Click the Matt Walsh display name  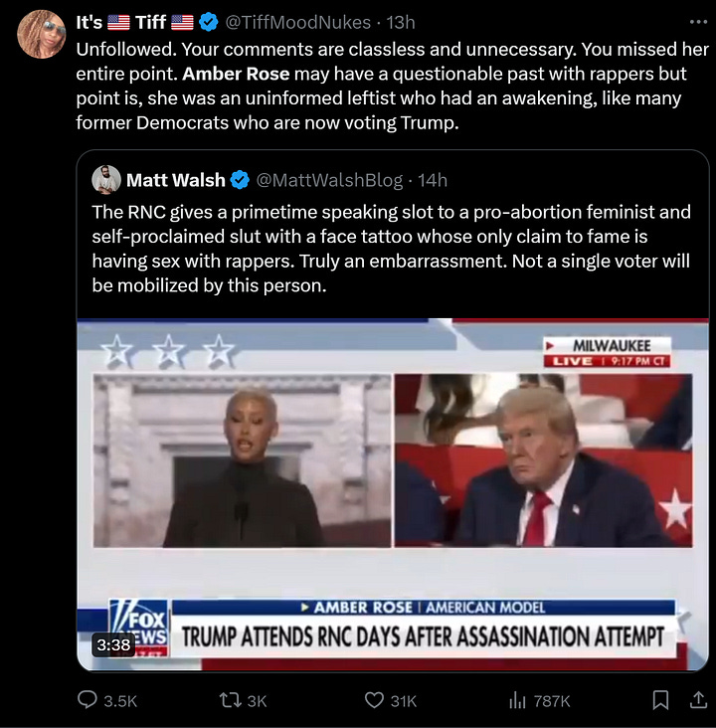click(175, 180)
